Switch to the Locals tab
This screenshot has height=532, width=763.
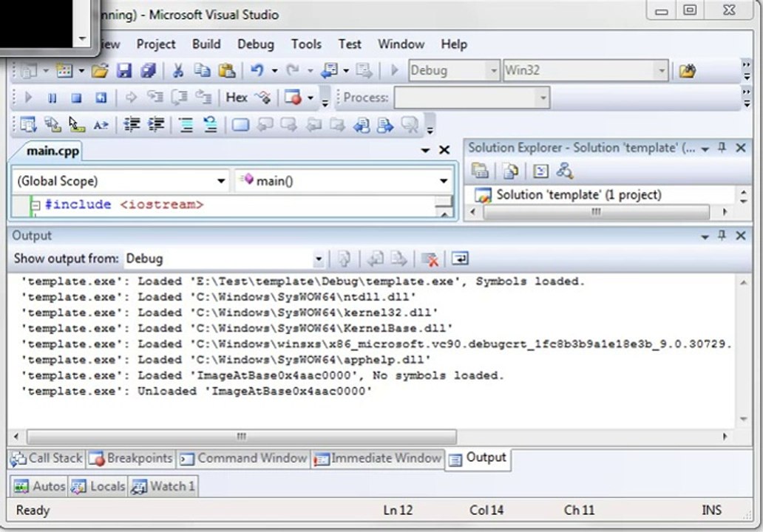point(98,486)
